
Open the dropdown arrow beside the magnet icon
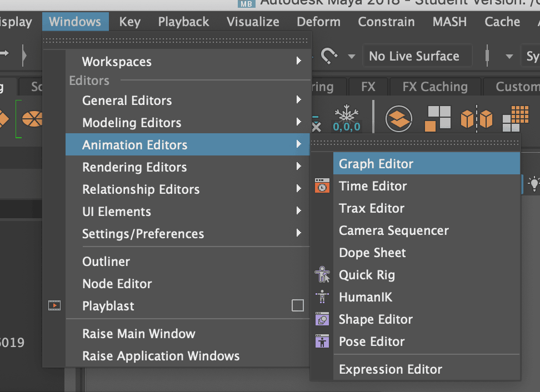351,56
